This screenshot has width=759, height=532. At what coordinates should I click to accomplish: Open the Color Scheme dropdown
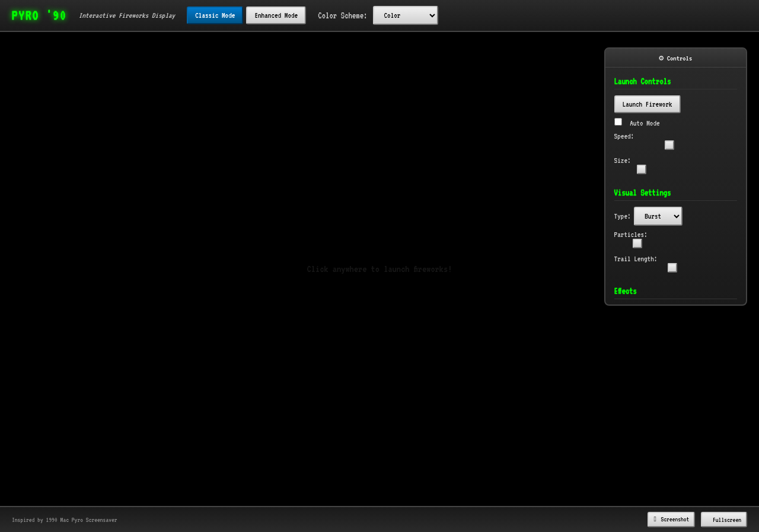pos(405,15)
